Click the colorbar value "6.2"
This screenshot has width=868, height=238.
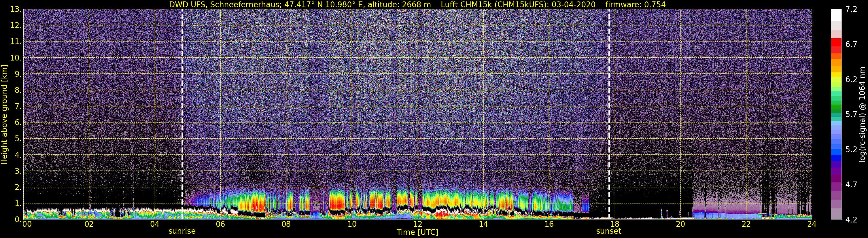point(851,80)
